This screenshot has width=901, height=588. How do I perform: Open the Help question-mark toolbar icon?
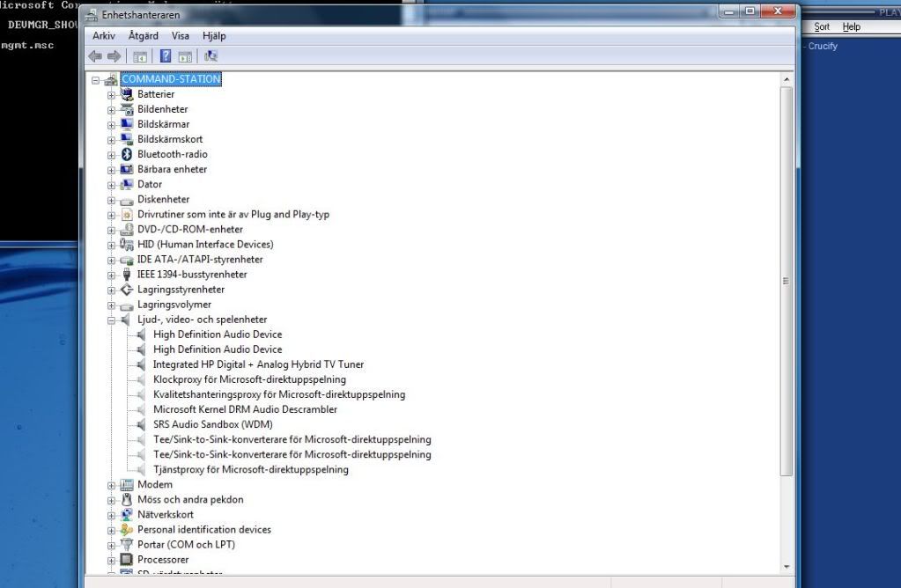coord(166,56)
